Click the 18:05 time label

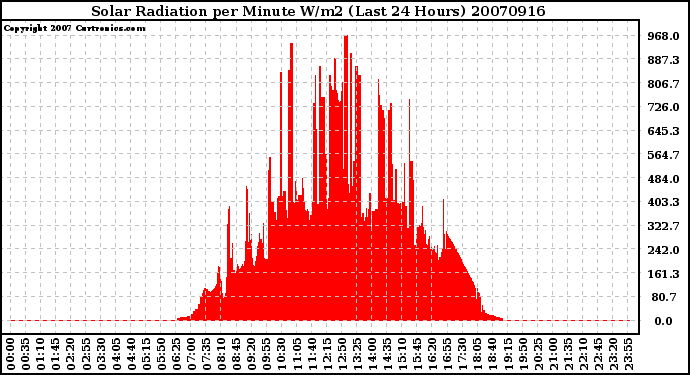(477, 355)
